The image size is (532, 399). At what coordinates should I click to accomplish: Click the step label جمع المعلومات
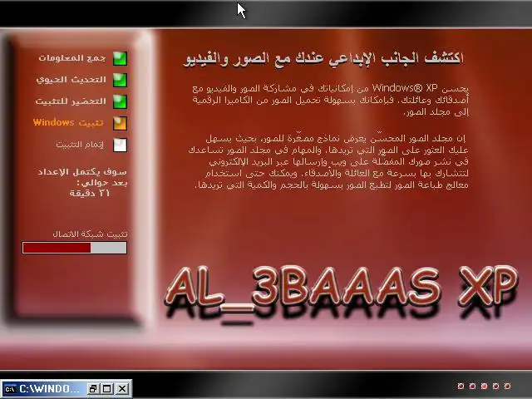(x=72, y=58)
